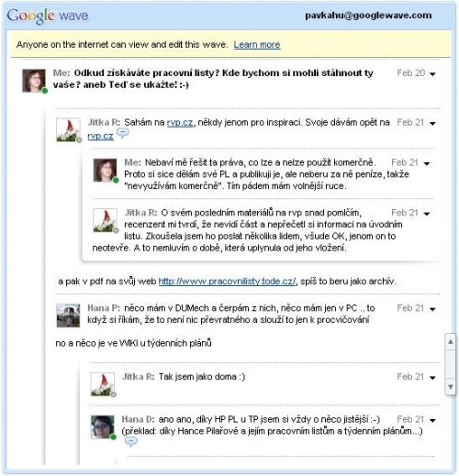Screen dimensions: 459x476
Task: Click the pavkahu@googlewave.com account text
Action: pyautogui.click(x=368, y=16)
